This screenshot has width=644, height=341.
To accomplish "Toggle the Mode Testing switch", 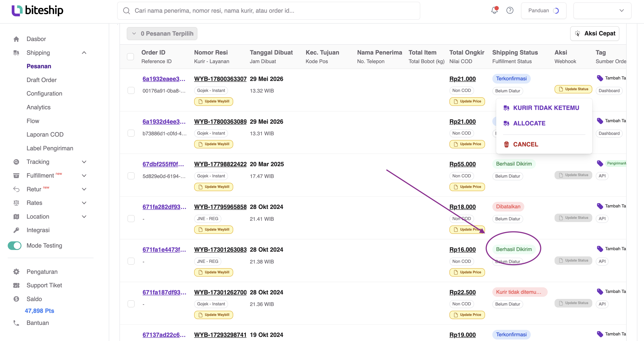I will click(x=15, y=246).
